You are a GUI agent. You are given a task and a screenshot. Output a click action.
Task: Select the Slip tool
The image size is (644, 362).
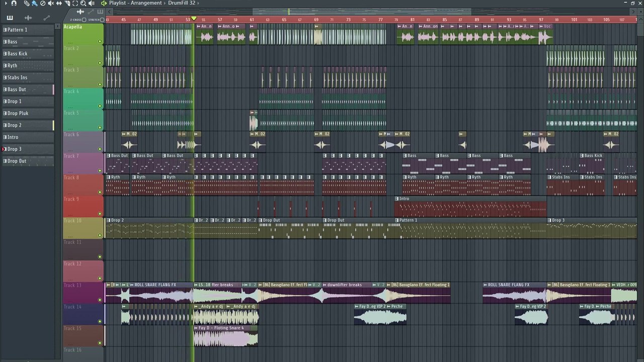(59, 3)
